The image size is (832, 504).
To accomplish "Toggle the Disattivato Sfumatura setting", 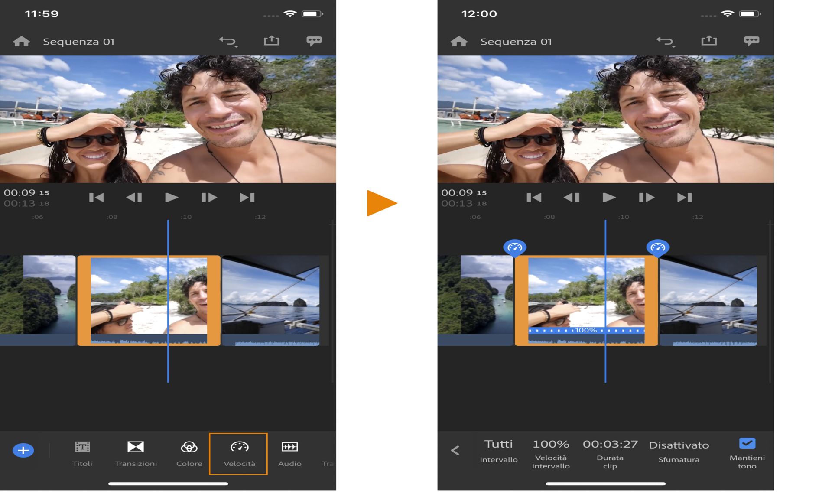I will pyautogui.click(x=679, y=451).
